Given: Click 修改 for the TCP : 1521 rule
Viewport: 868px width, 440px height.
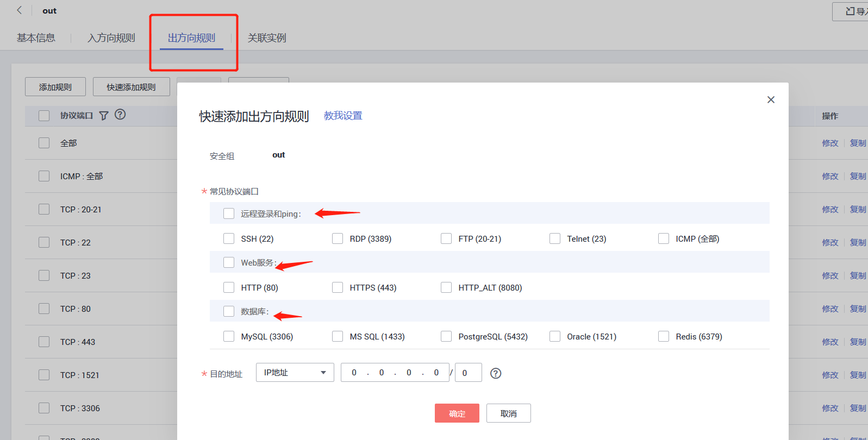Looking at the screenshot, I should click(x=830, y=375).
